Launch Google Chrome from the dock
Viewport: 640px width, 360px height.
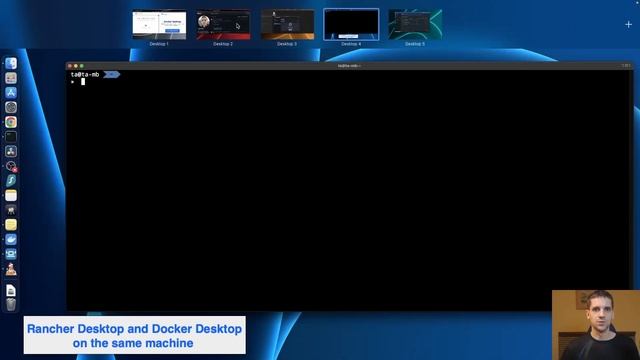11,122
